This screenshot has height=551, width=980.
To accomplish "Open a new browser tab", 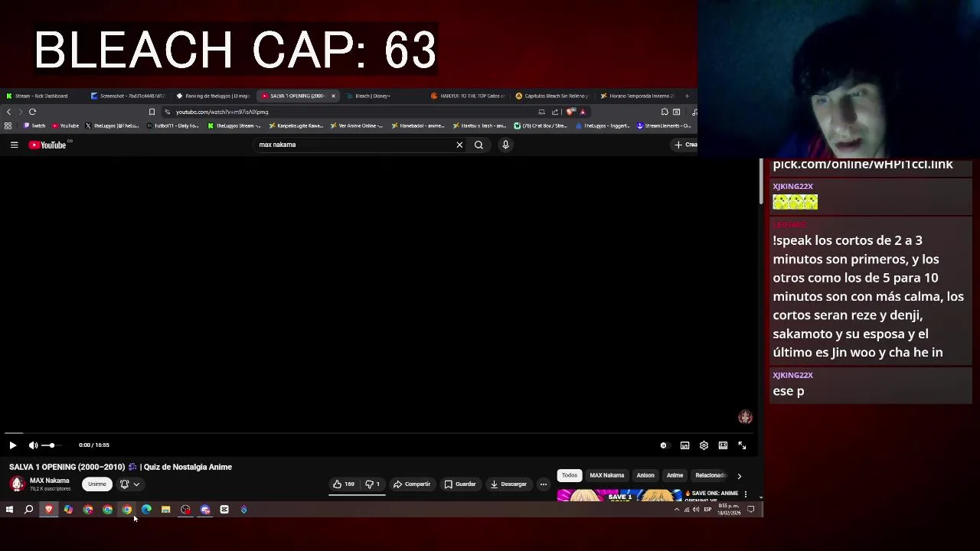I will (687, 96).
